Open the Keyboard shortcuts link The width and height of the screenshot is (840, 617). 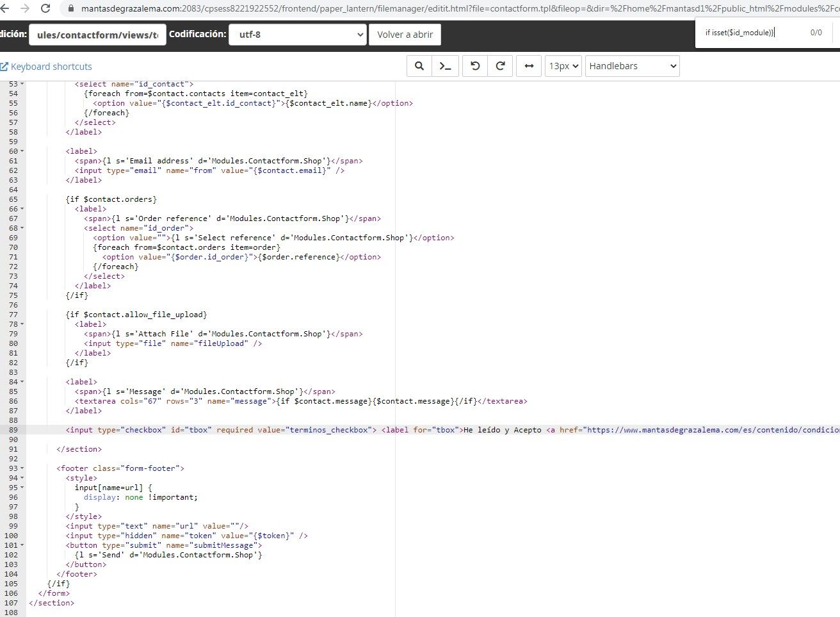pos(46,67)
